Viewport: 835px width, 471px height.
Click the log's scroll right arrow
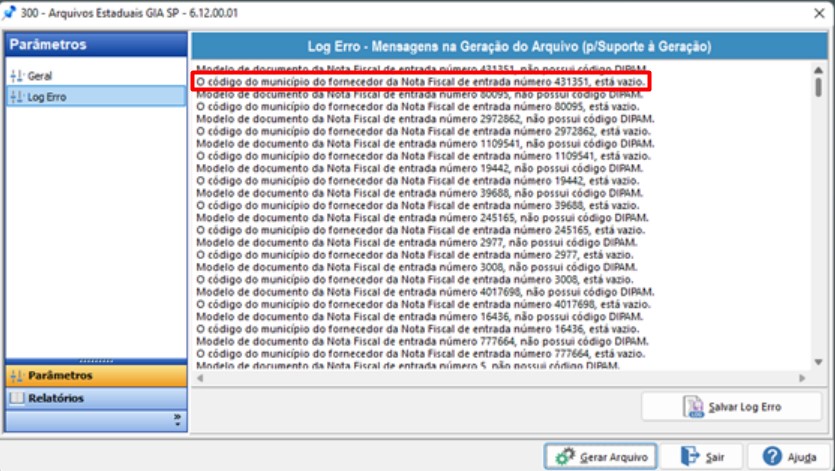(x=802, y=378)
